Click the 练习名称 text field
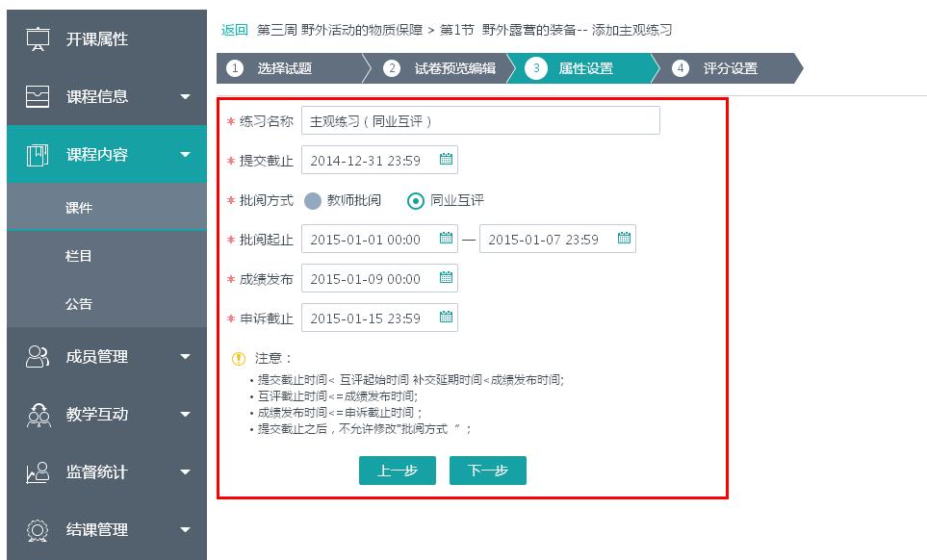This screenshot has height=560, width=927. point(479,121)
